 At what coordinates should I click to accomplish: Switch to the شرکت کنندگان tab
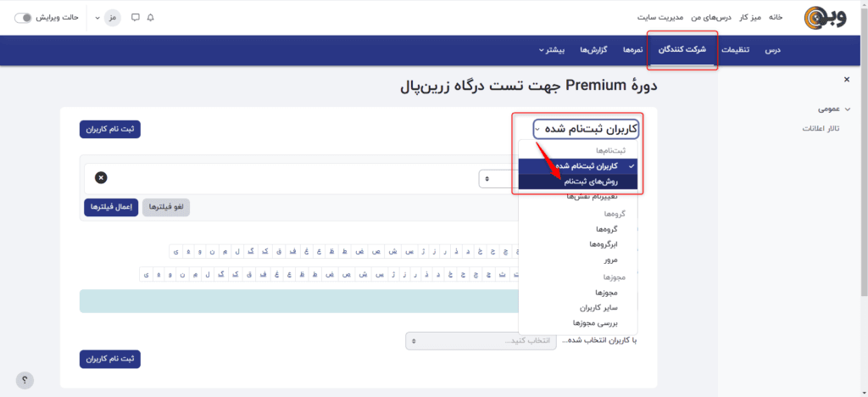click(x=683, y=50)
